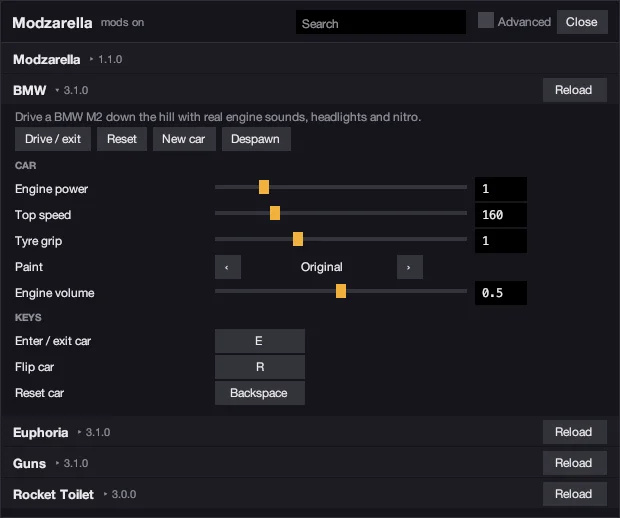Edit the Engine volume value 0.5
620x518 pixels.
pos(501,293)
